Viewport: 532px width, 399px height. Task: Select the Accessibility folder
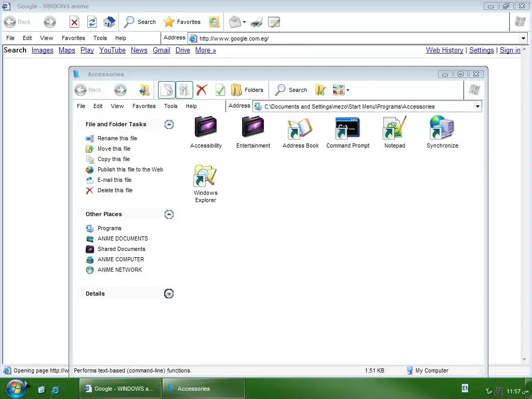(x=206, y=132)
